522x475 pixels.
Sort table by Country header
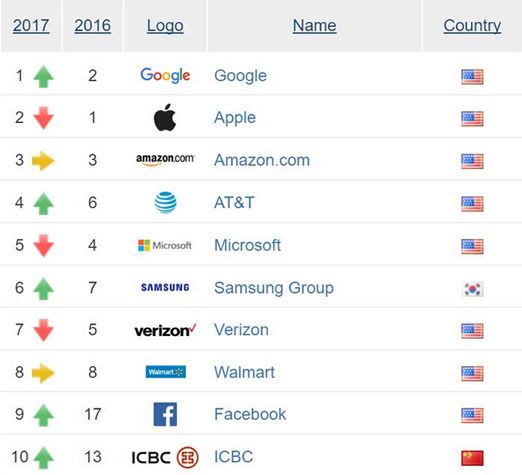[472, 26]
